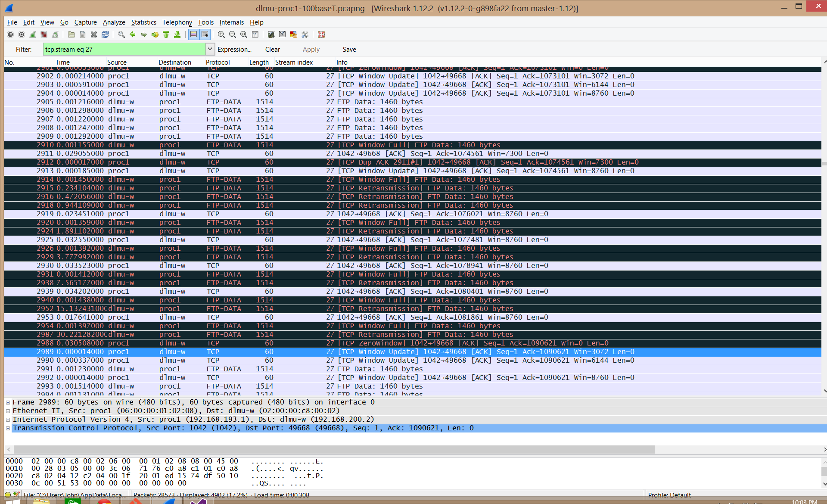The width and height of the screenshot is (827, 504).
Task: Open the filter history dropdown
Action: coord(210,49)
